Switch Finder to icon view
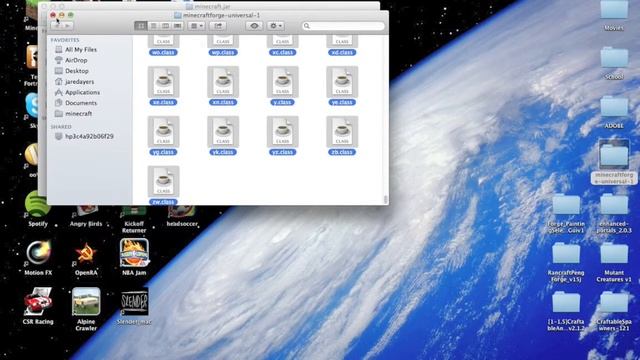640x360 pixels. [141, 26]
